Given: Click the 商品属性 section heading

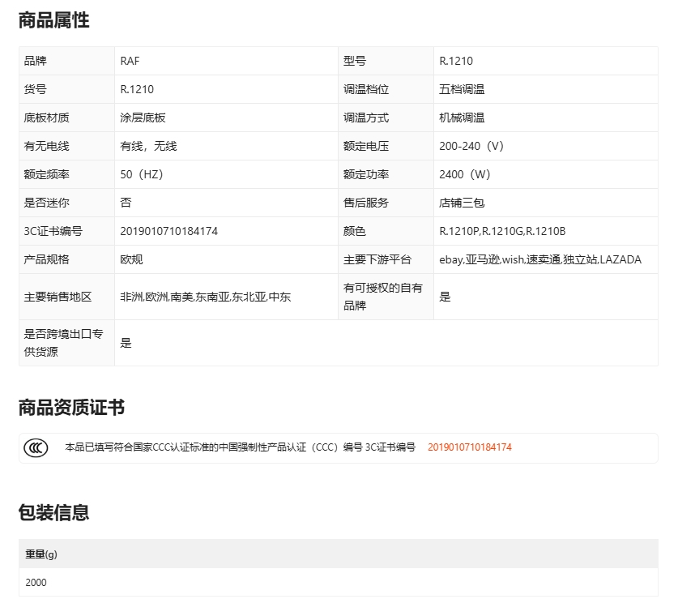Looking at the screenshot, I should point(54,21).
